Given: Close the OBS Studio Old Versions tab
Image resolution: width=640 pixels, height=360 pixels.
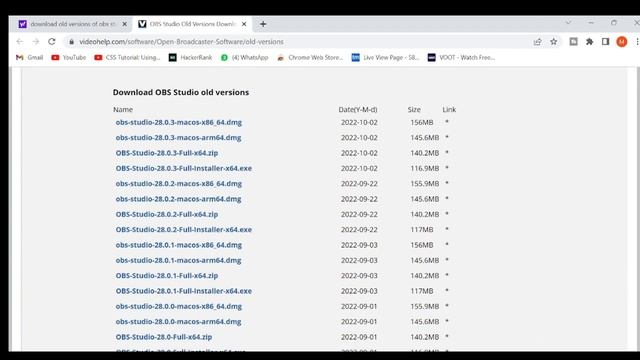Looking at the screenshot, I should click(244, 24).
